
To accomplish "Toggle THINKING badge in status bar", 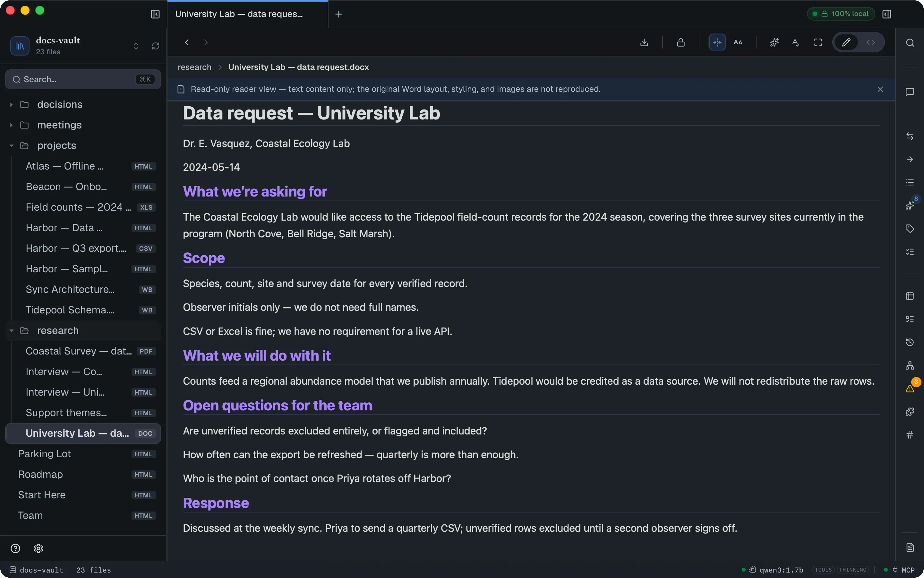I will click(x=852, y=570).
